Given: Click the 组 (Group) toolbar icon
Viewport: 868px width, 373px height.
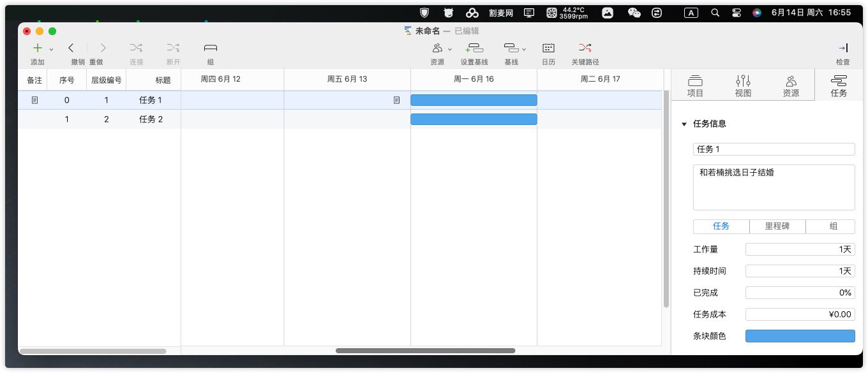Looking at the screenshot, I should [211, 48].
